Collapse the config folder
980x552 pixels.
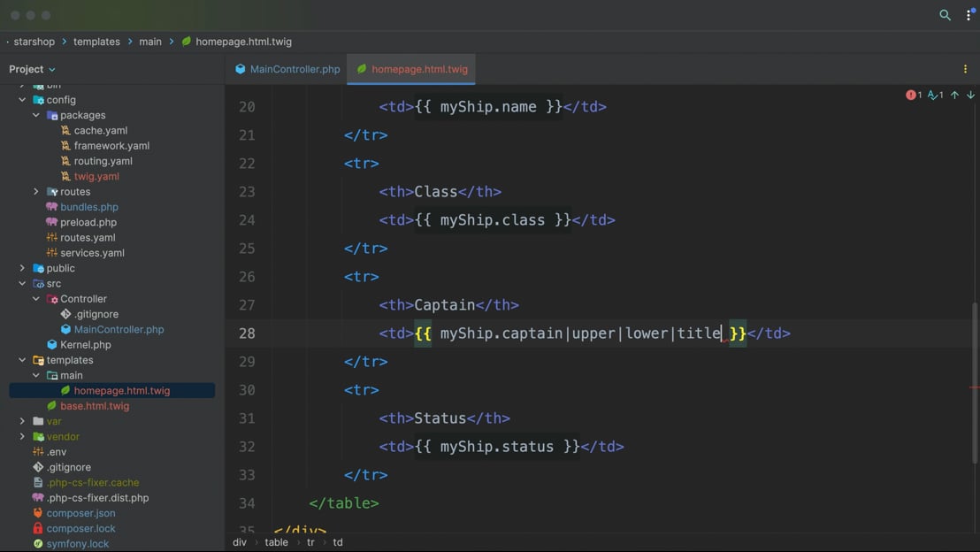pos(22,100)
